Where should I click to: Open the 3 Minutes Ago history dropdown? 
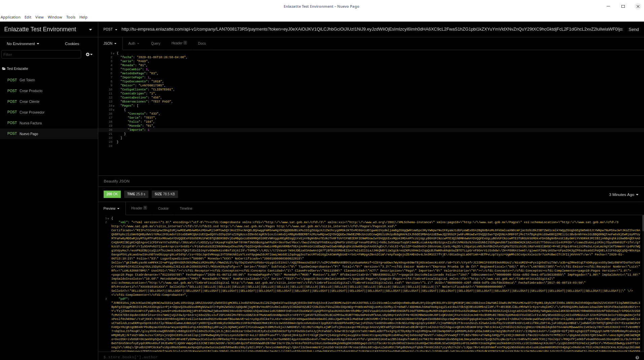[x=623, y=195]
